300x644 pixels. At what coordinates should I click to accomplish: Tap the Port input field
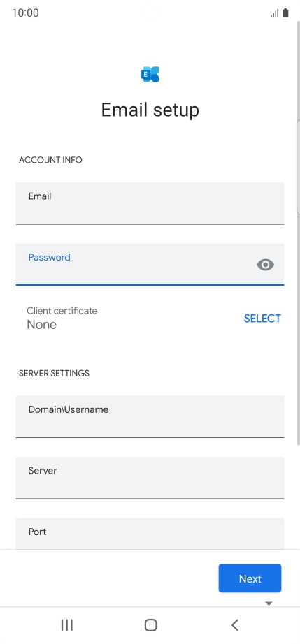150,534
